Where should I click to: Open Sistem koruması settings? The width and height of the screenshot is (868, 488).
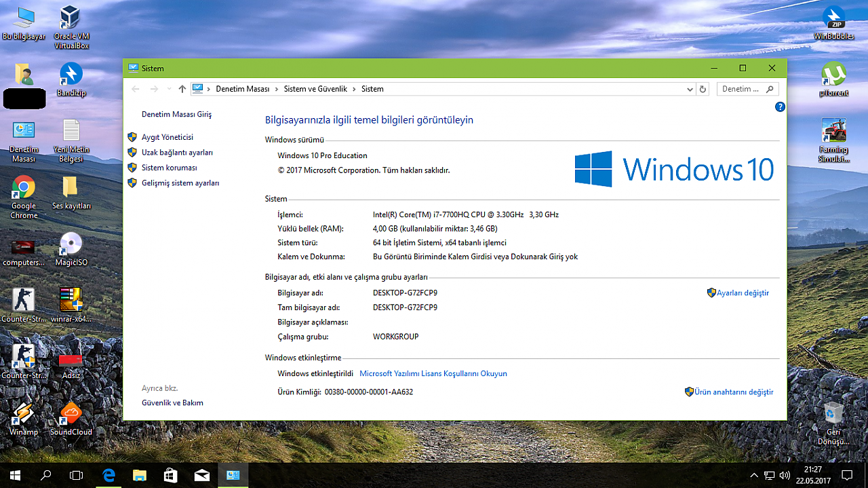pyautogui.click(x=170, y=168)
